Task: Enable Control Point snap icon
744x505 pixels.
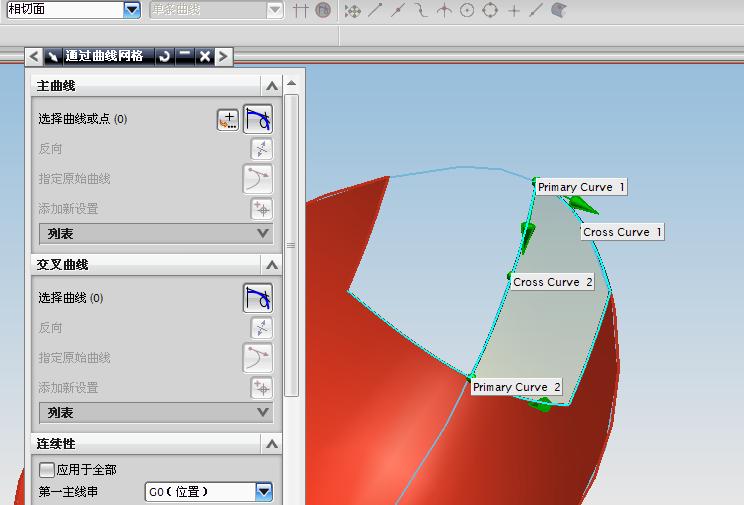Action: click(x=421, y=10)
